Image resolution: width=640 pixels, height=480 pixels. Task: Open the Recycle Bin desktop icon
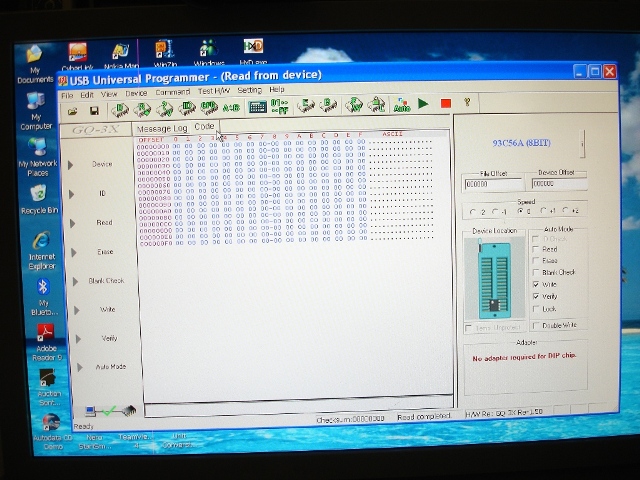click(39, 199)
